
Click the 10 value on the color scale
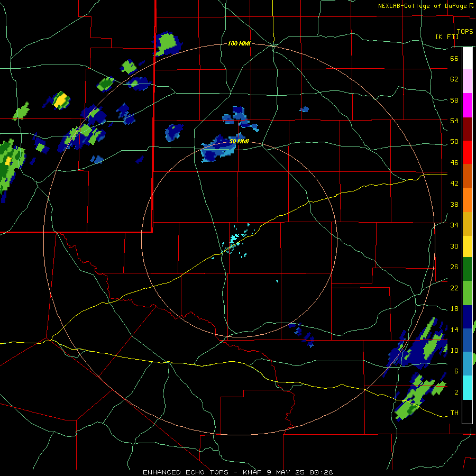coord(454,351)
